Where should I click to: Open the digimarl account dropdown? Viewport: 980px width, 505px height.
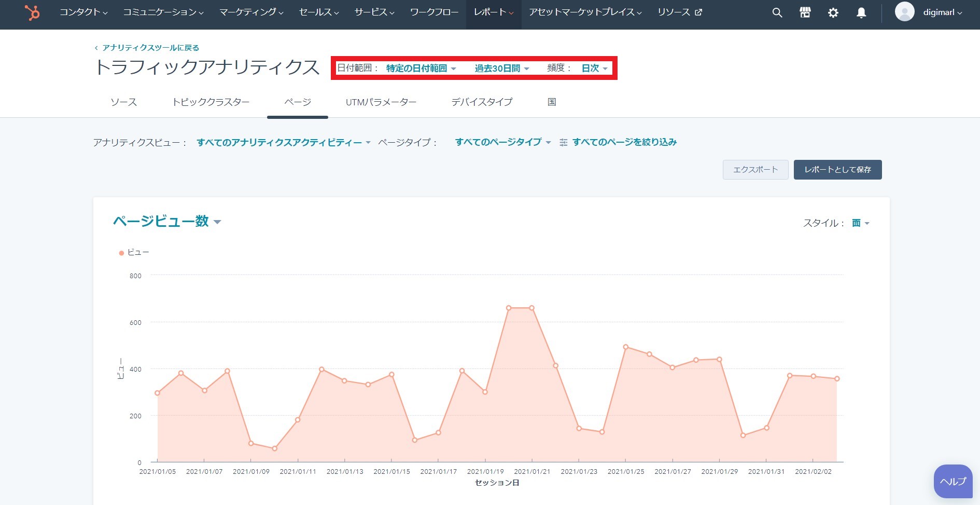pyautogui.click(x=942, y=12)
